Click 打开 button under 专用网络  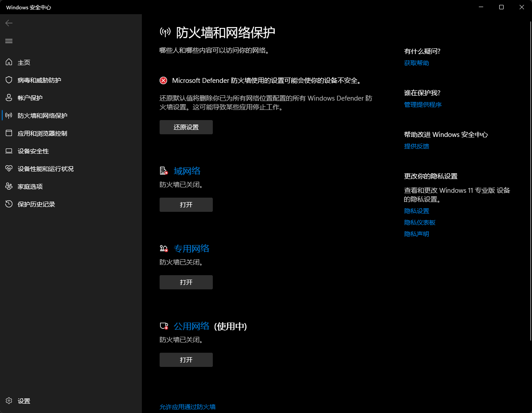pos(186,282)
